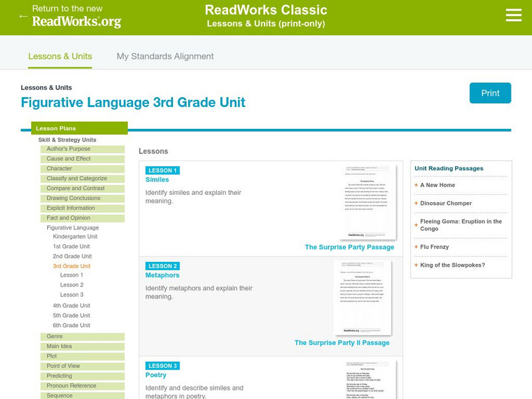Expand Compare and Contrast unit
Image resolution: width=532 pixels, height=399 pixels.
click(82, 188)
